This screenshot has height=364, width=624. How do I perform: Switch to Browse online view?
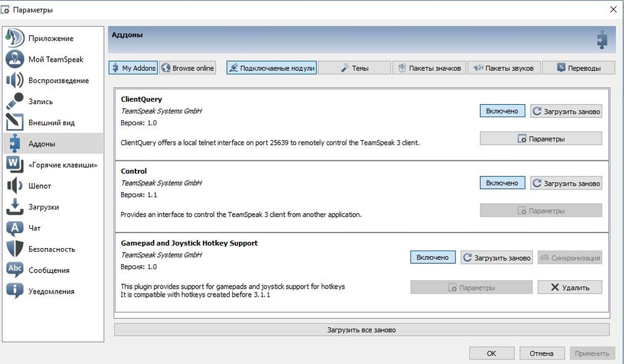pyautogui.click(x=187, y=68)
